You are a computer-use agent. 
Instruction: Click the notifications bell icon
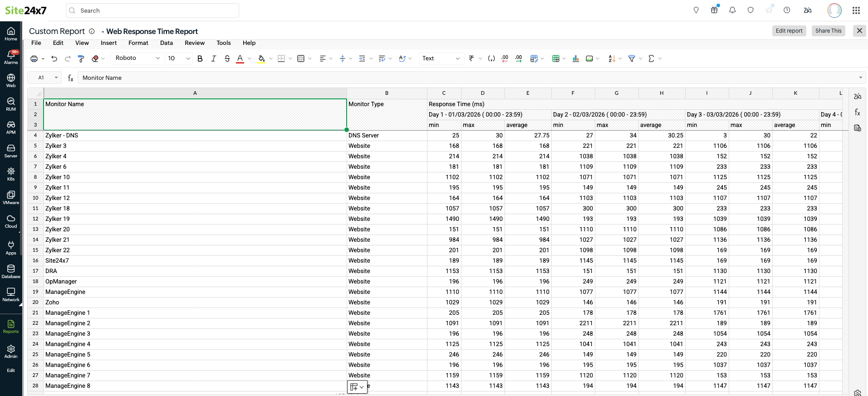coord(732,10)
